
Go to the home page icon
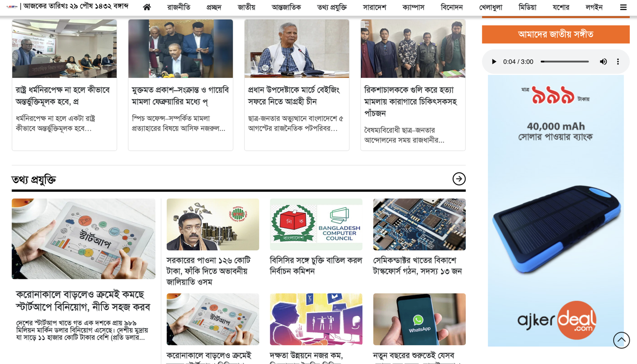tap(147, 7)
